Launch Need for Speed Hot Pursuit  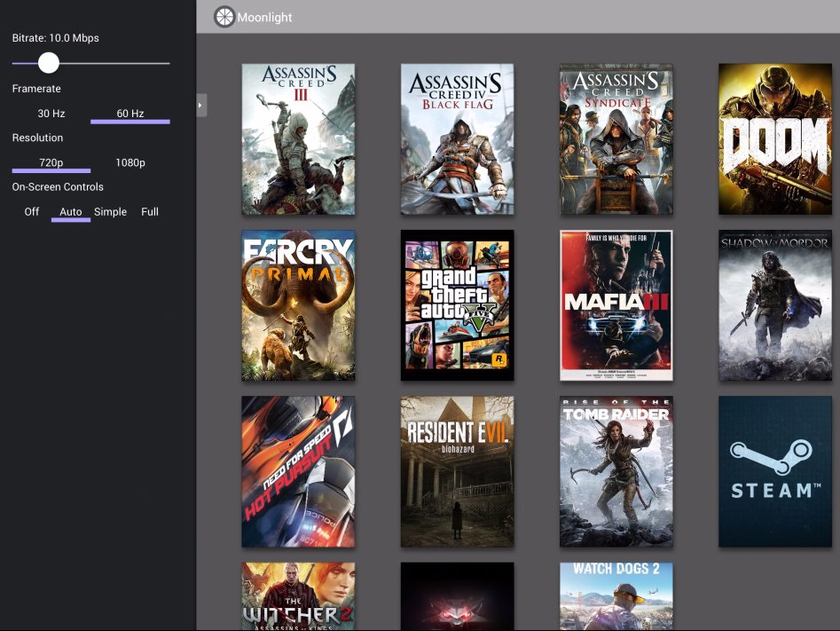coord(298,472)
